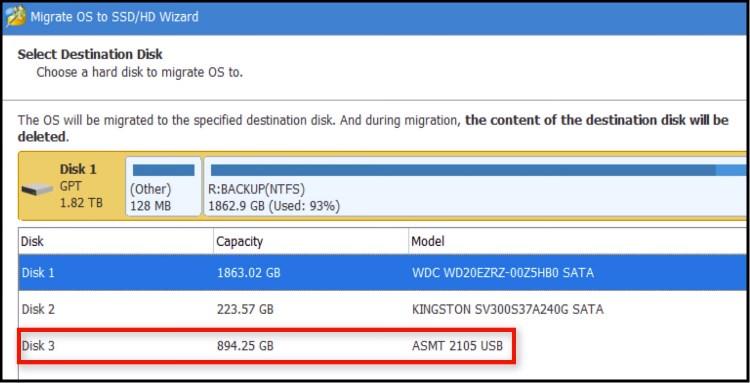750x383 pixels.
Task: Click the 1863.02 GB capacity cell
Action: point(248,273)
